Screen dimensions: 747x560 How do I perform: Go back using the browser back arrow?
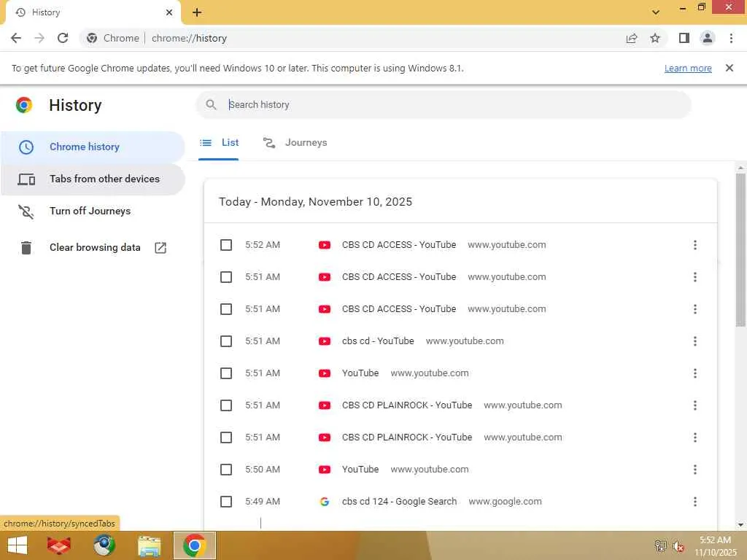[16, 38]
